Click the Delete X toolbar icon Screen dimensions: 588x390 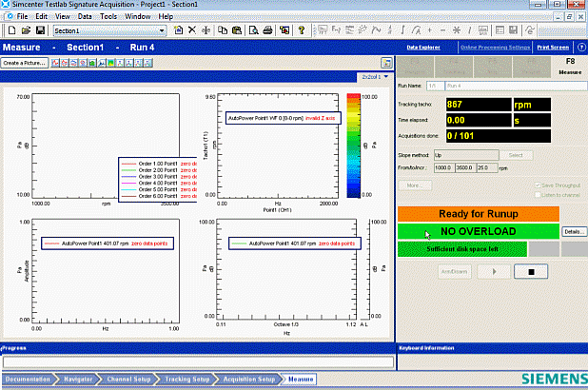(x=193, y=30)
